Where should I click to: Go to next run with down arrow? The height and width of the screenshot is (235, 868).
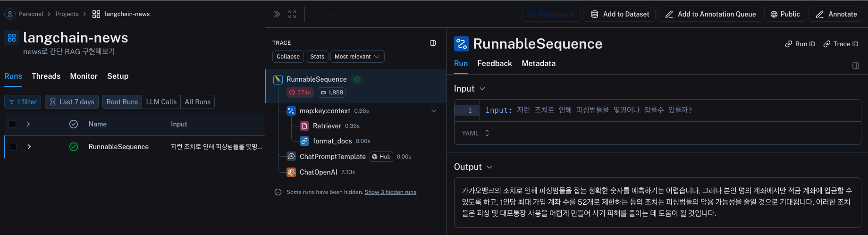coord(332,14)
